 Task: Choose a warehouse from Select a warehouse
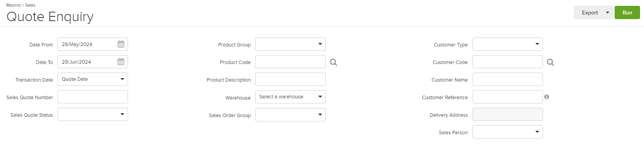(290, 97)
